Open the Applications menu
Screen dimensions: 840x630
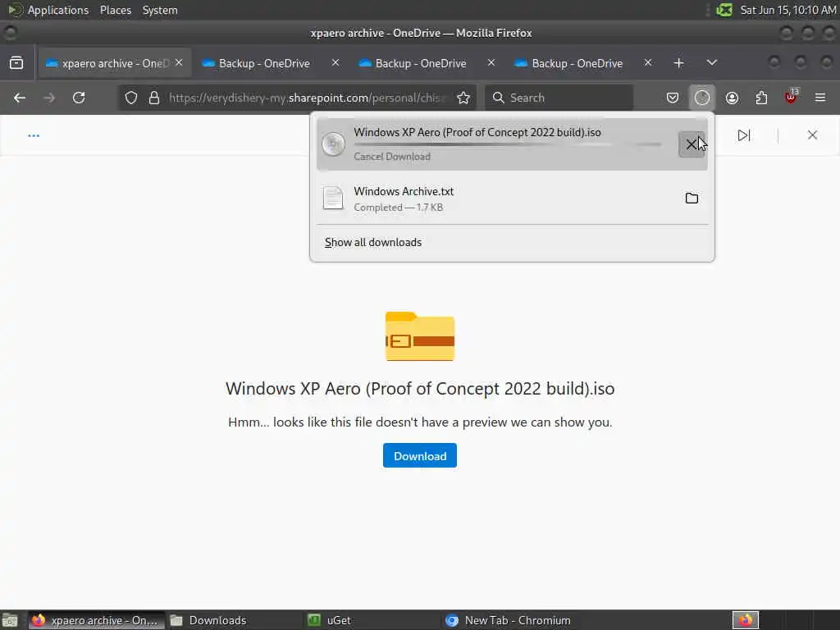click(58, 10)
